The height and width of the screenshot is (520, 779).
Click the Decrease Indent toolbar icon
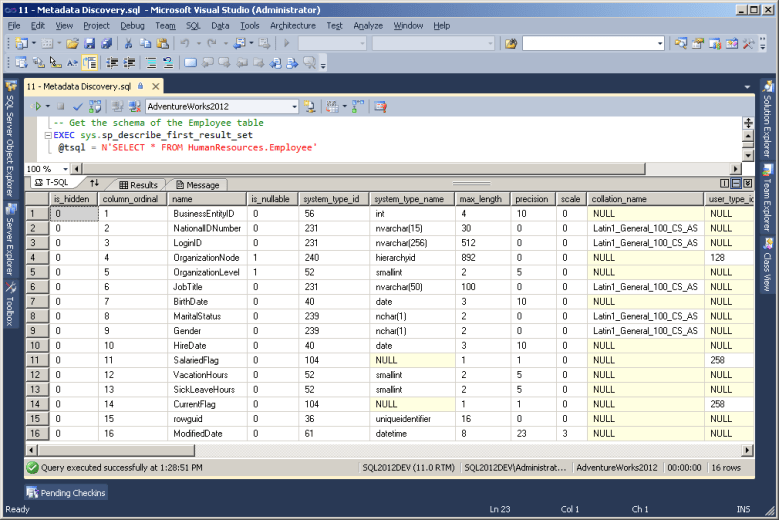pos(112,63)
